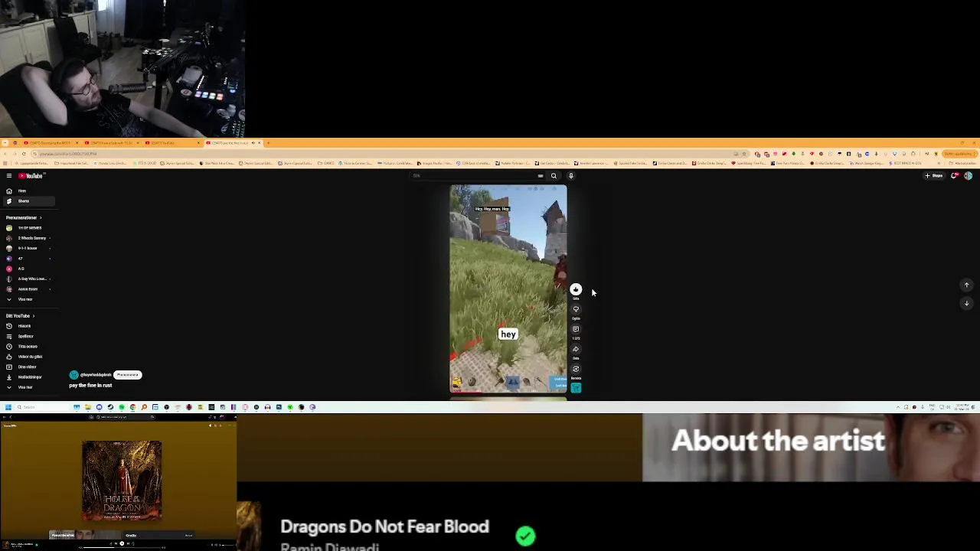
Task: Toggle play in Spotify player bar
Action: tap(122, 543)
